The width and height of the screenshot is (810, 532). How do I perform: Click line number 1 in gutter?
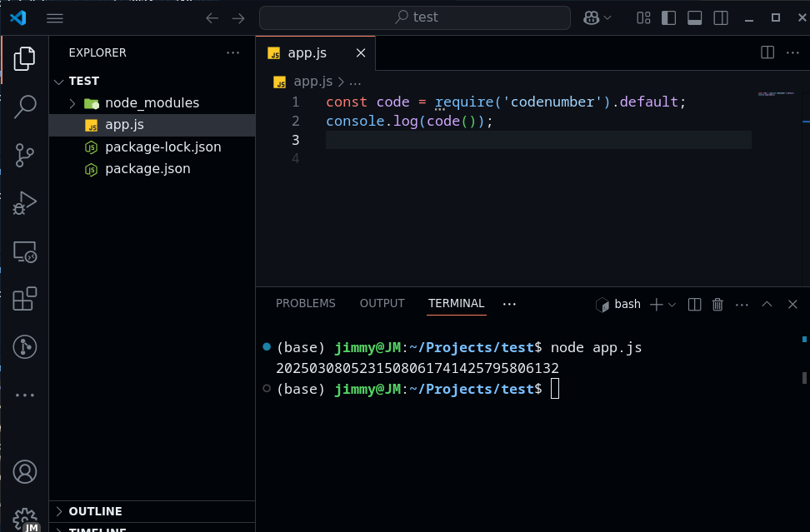pyautogui.click(x=296, y=102)
